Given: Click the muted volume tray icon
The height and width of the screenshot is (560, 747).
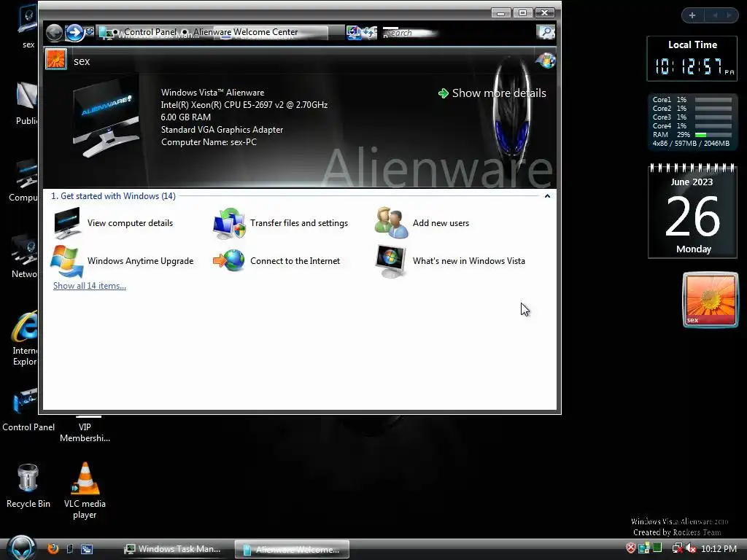Looking at the screenshot, I should click(x=690, y=548).
